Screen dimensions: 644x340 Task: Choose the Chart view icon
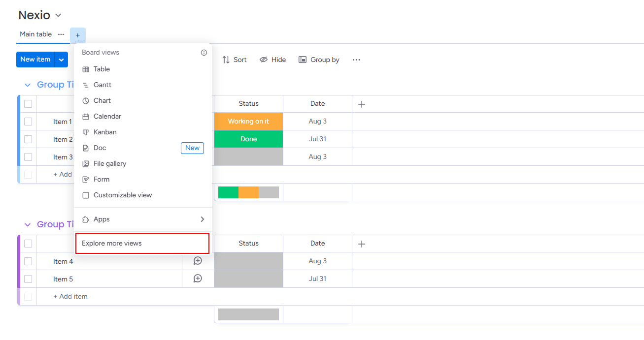86,100
